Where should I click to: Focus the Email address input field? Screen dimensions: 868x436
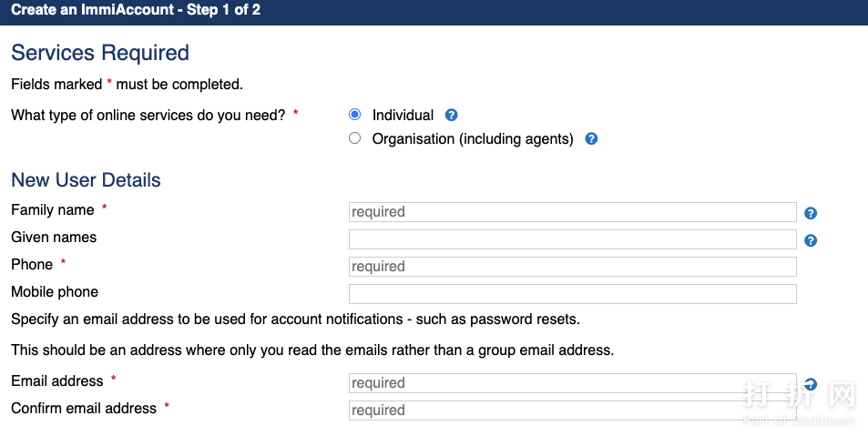click(x=572, y=383)
